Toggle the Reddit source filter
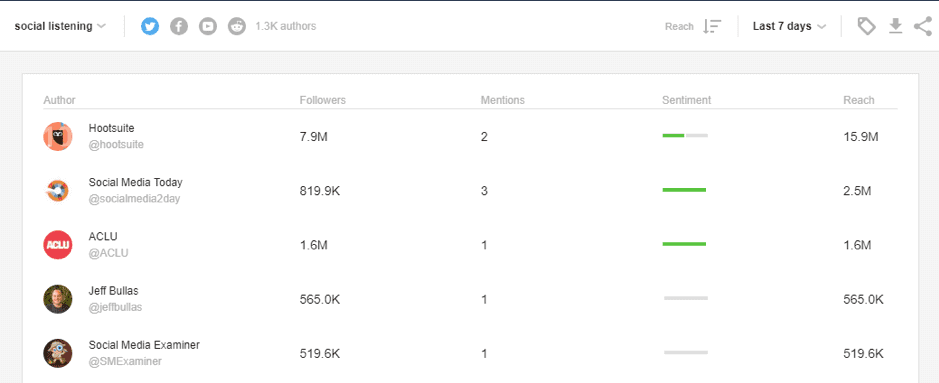939x383 pixels. [237, 26]
